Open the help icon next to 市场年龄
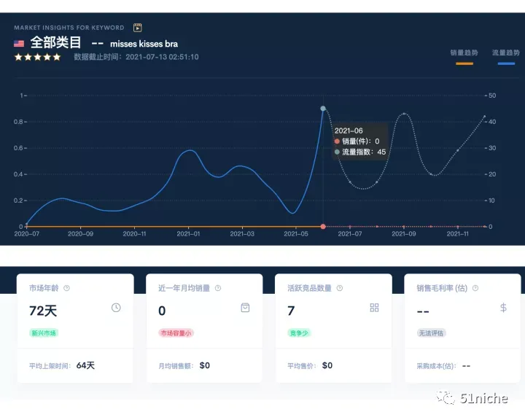Image resolution: width=525 pixels, height=420 pixels. click(x=66, y=288)
